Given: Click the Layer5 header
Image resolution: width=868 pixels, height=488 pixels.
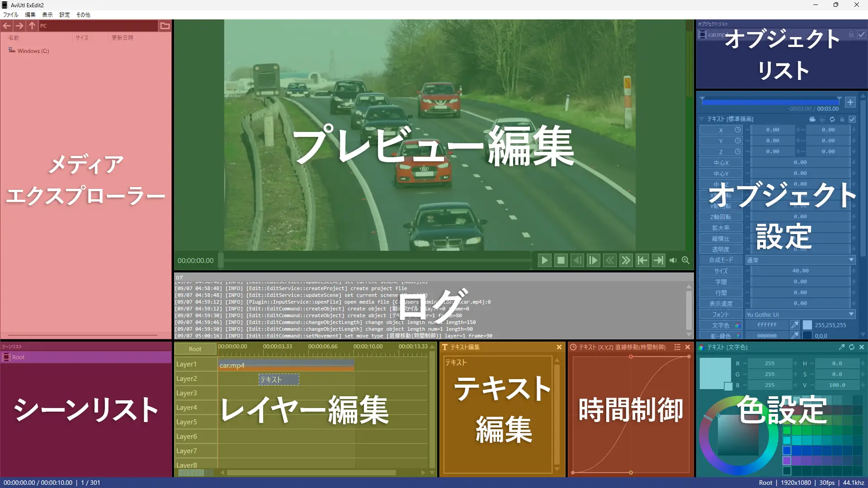Looking at the screenshot, I should (196, 422).
